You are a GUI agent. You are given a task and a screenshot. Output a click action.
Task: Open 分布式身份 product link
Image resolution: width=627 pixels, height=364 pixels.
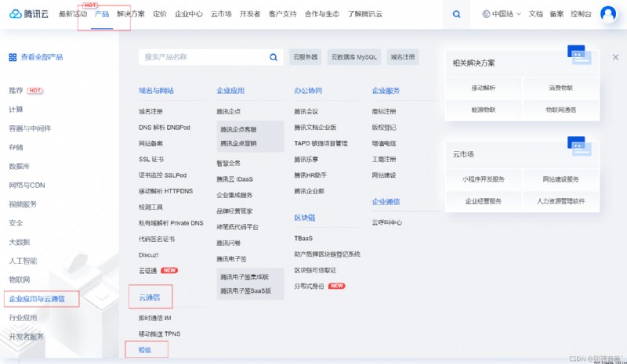click(309, 286)
